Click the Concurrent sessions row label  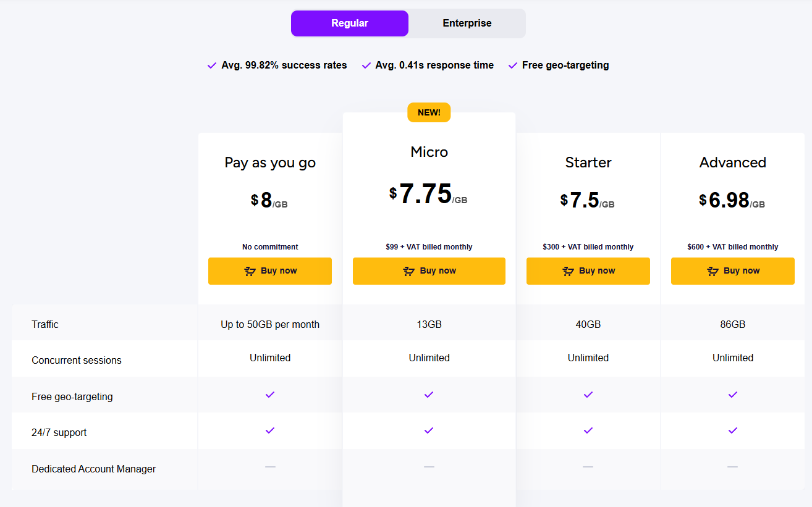(77, 360)
